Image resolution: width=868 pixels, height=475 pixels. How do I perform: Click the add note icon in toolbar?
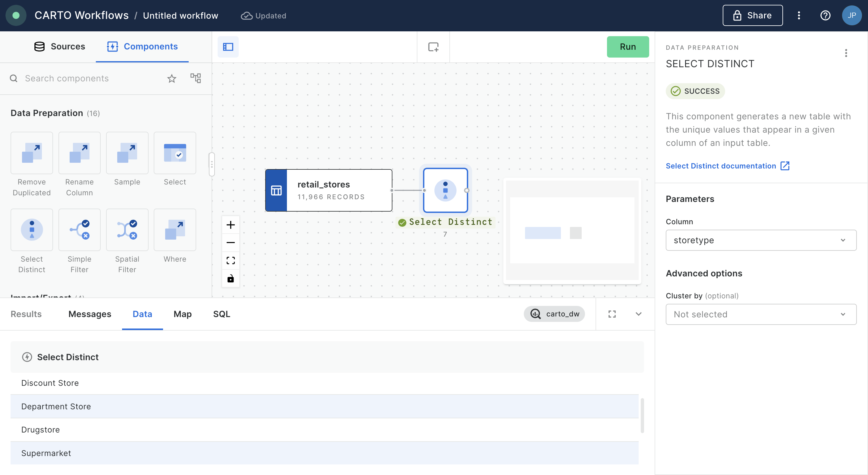[433, 47]
